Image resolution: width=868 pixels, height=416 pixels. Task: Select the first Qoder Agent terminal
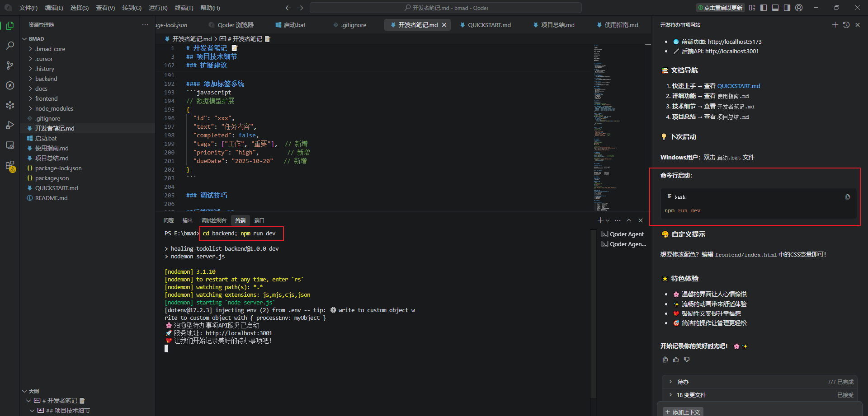pos(623,234)
